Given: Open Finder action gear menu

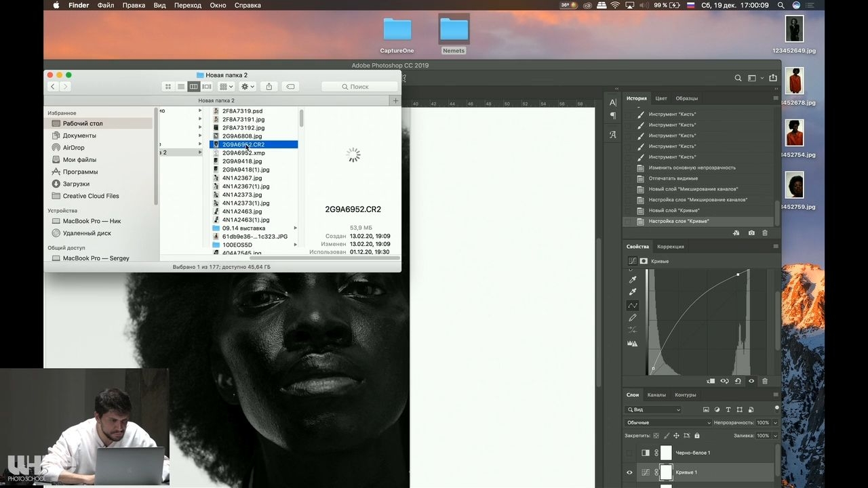Looking at the screenshot, I should tap(248, 87).
